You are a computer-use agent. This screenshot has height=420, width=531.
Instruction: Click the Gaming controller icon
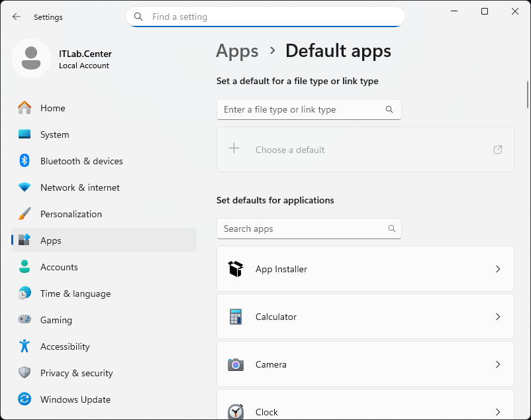(x=24, y=320)
